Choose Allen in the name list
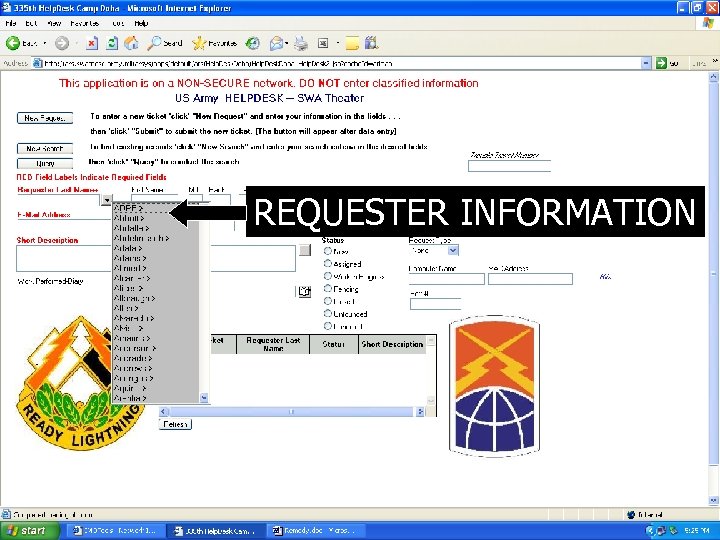 point(126,308)
